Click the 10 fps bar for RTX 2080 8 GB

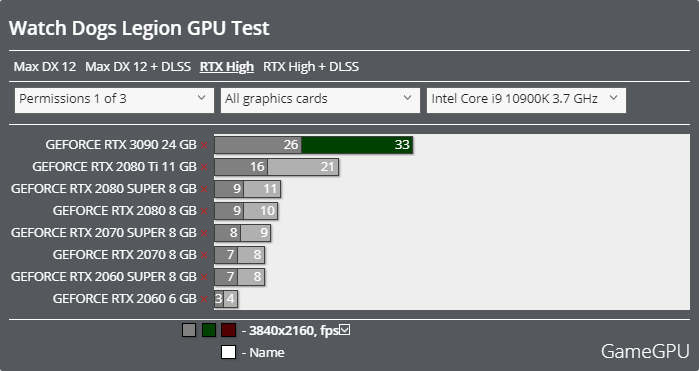tap(260, 211)
